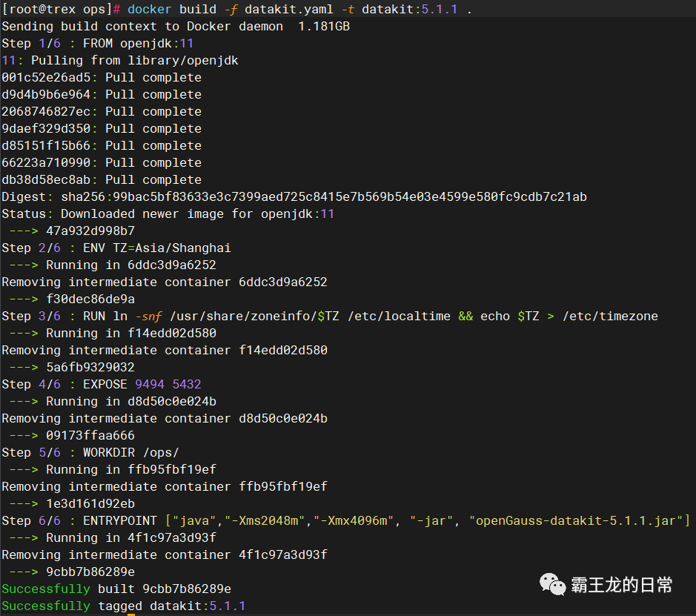Screen dimensions: 696x616
Task: Click 'Step 6/6 : ENTRYPOINT' java line
Action: click(x=346, y=521)
